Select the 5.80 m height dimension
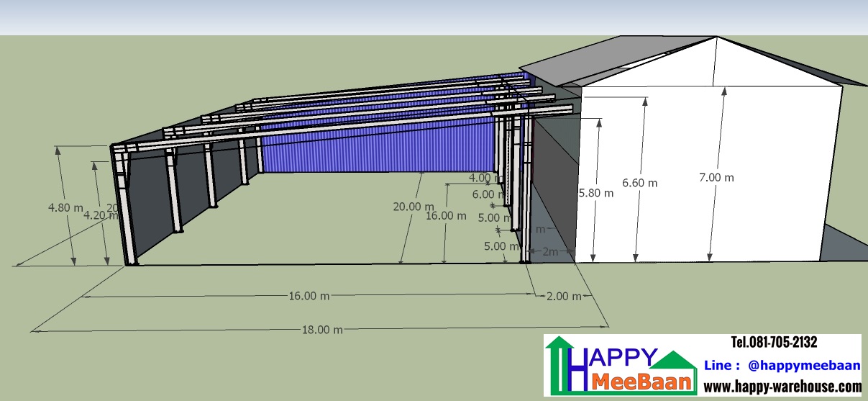Image resolution: width=868 pixels, height=401 pixels. click(x=596, y=193)
